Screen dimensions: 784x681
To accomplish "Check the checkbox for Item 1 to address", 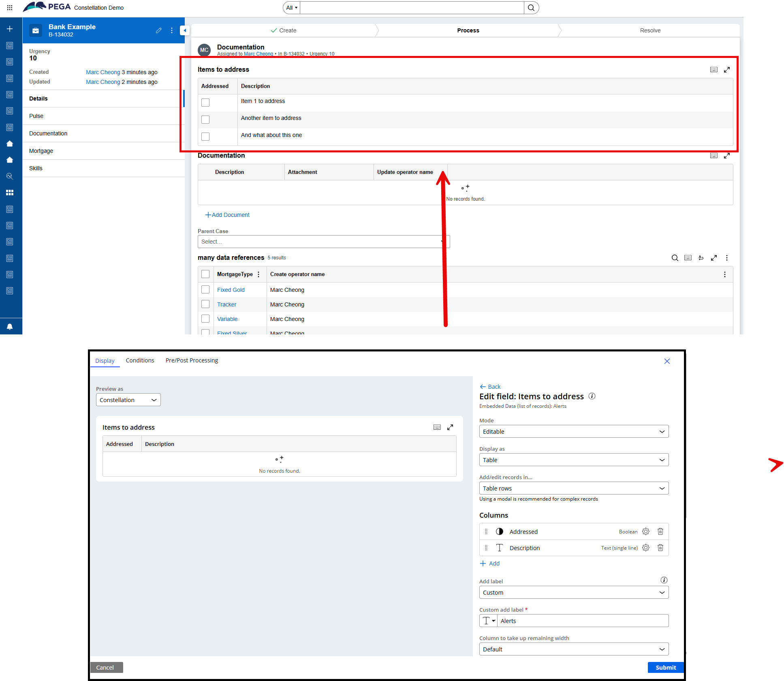I will 205,103.
